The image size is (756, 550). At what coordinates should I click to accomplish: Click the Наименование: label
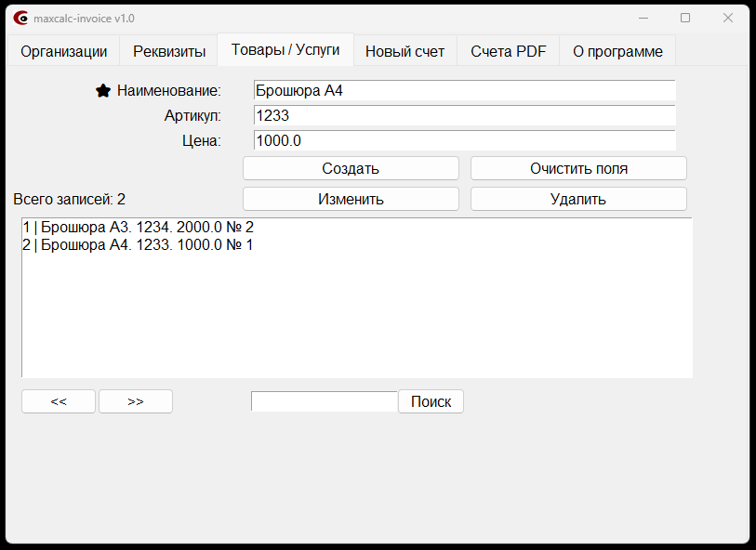[168, 90]
